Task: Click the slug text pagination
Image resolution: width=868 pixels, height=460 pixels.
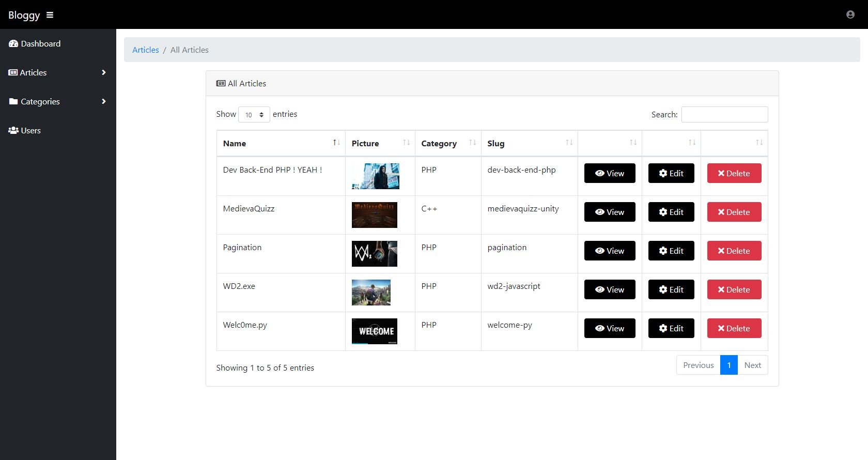Action: point(507,247)
